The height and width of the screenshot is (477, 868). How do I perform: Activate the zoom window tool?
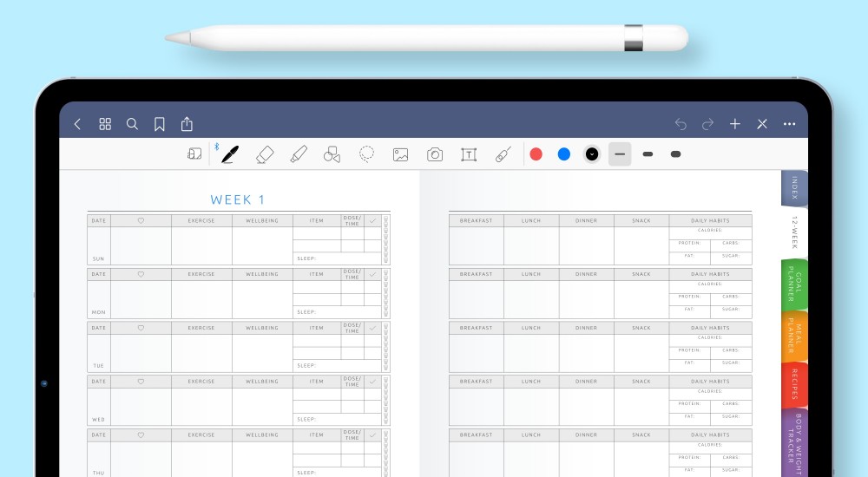tap(194, 154)
